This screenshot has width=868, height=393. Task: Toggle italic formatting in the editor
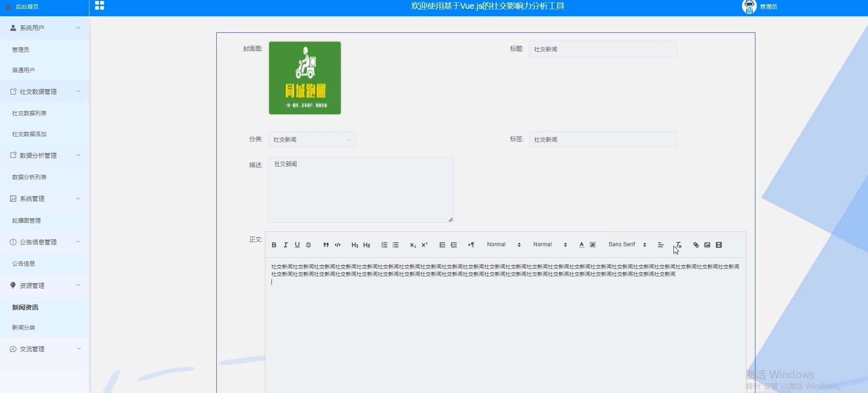pyautogui.click(x=285, y=245)
